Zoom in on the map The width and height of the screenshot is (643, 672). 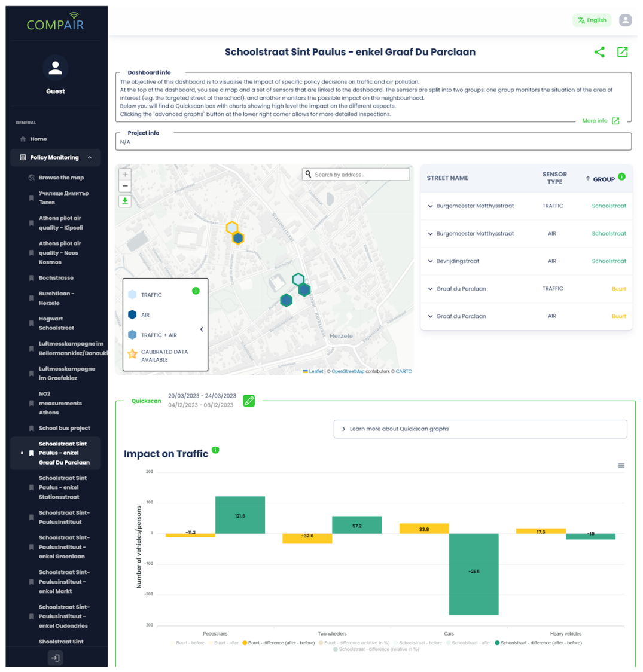[125, 175]
